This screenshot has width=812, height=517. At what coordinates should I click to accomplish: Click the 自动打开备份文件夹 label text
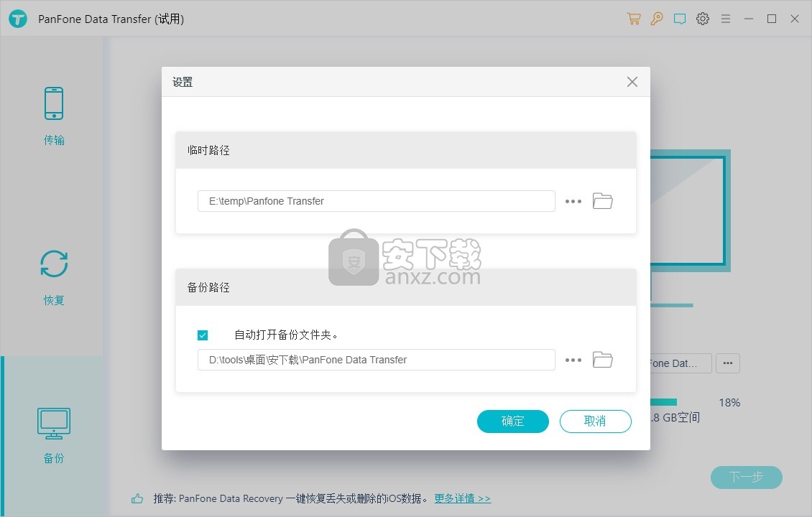click(x=287, y=335)
